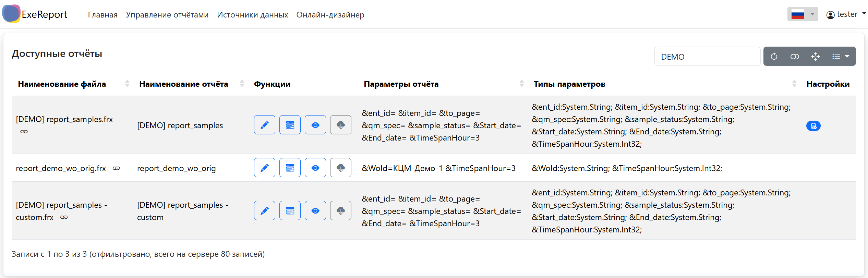Click the pencil edit icon for report_demo_wo_orig
Viewport: 868px width, 278px height.
pos(264,168)
